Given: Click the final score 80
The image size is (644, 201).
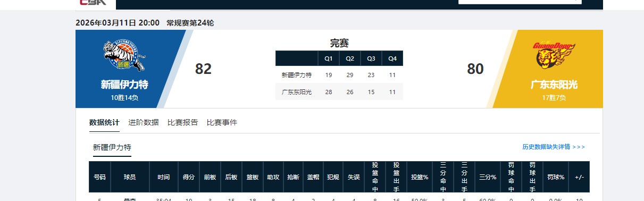Looking at the screenshot, I should pyautogui.click(x=475, y=69).
